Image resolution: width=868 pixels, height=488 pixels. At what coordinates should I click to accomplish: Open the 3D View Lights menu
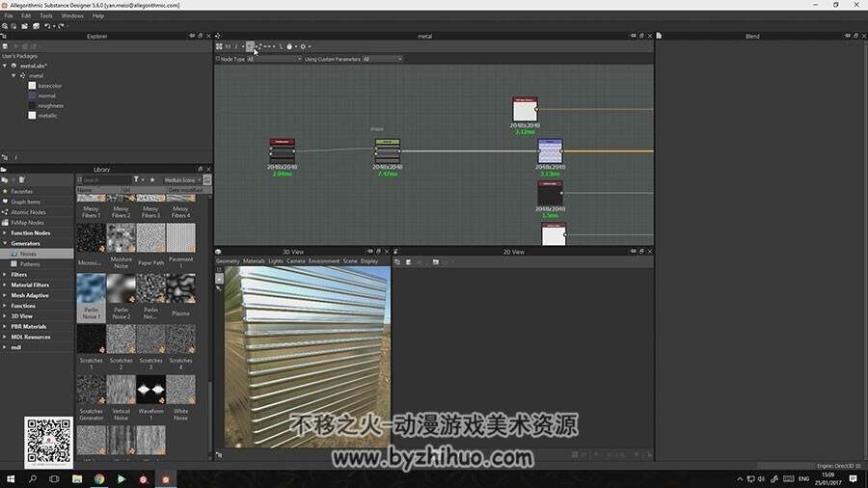click(x=276, y=261)
